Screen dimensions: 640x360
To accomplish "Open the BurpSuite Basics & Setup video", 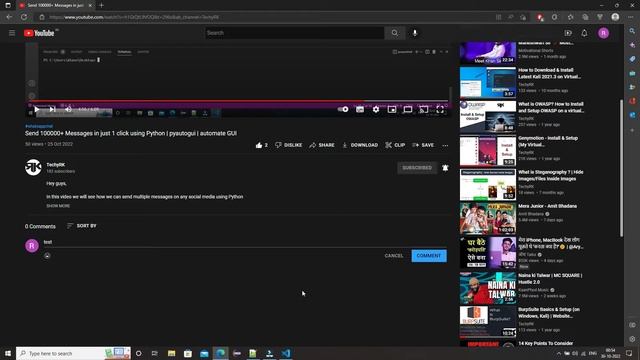I will click(549, 313).
